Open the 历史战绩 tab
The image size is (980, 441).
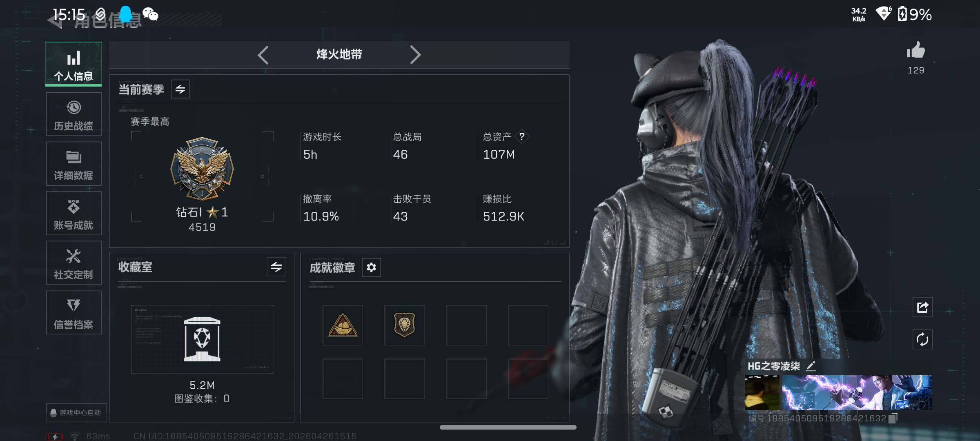73,114
